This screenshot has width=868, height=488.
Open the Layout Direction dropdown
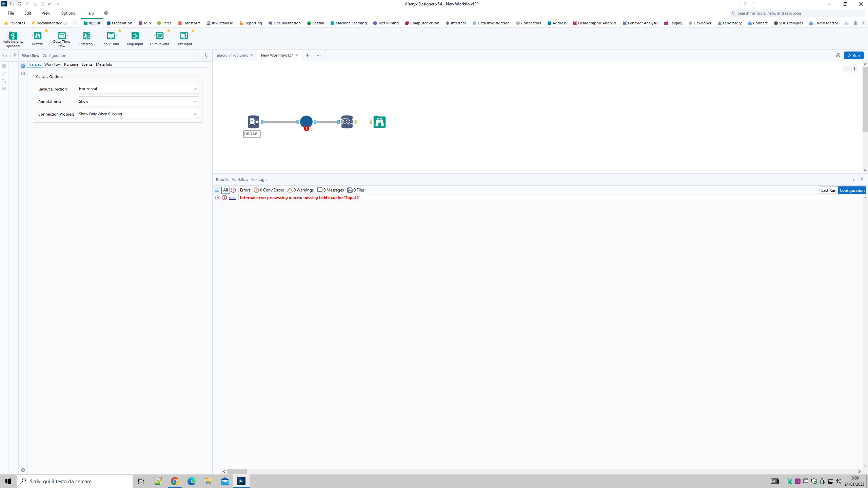pyautogui.click(x=138, y=89)
